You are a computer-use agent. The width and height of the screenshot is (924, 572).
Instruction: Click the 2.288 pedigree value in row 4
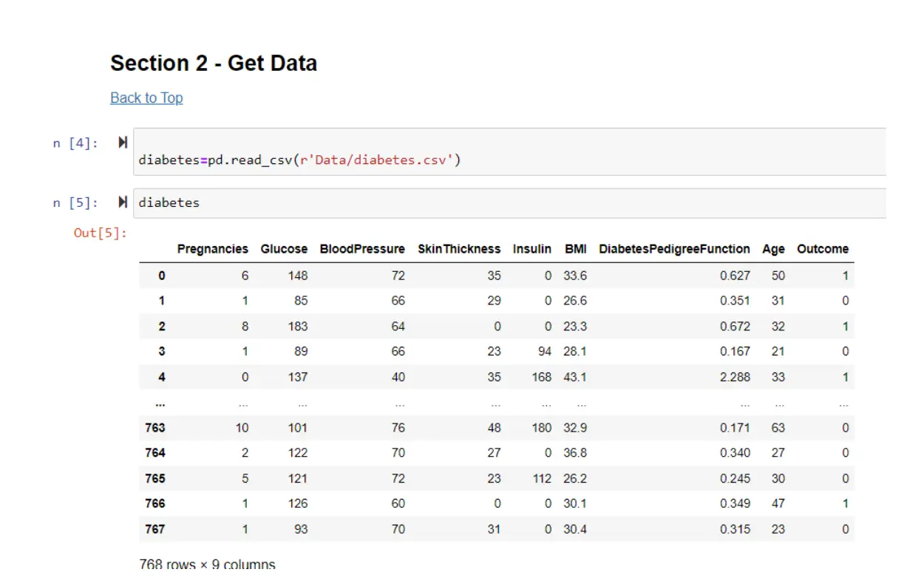click(x=735, y=377)
